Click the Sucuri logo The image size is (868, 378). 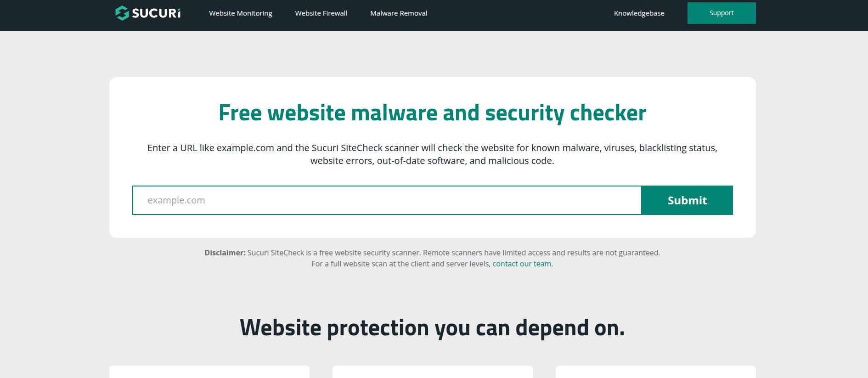click(148, 13)
